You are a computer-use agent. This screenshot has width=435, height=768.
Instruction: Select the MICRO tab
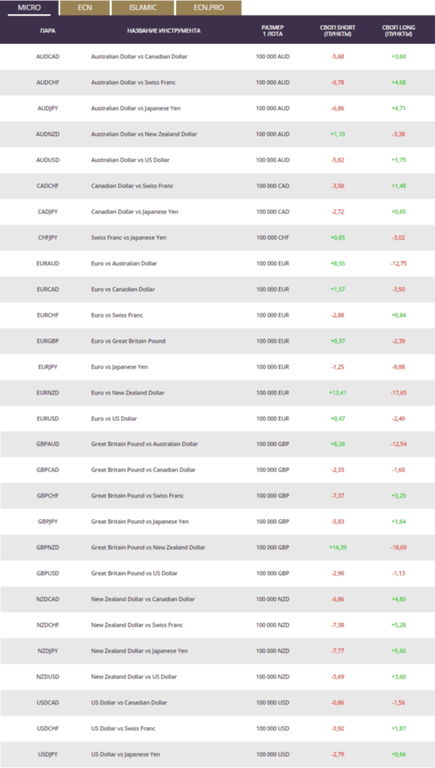29,8
